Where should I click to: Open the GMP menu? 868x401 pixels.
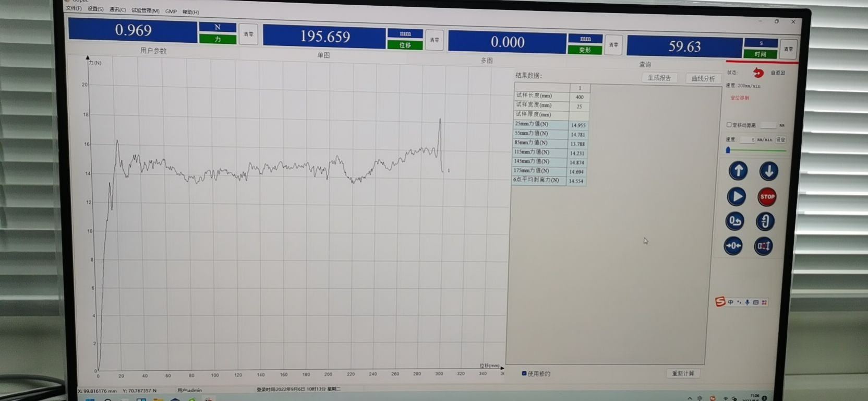(171, 11)
